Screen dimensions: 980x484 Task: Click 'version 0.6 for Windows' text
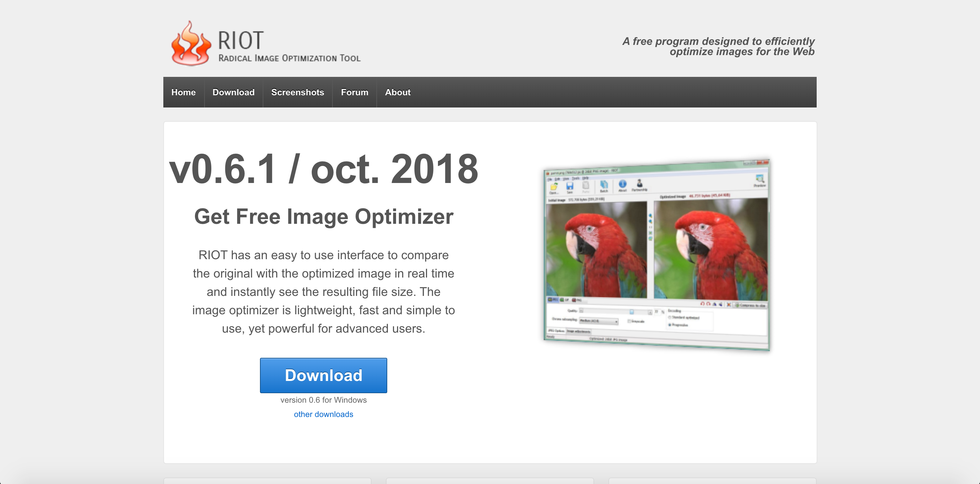(323, 400)
